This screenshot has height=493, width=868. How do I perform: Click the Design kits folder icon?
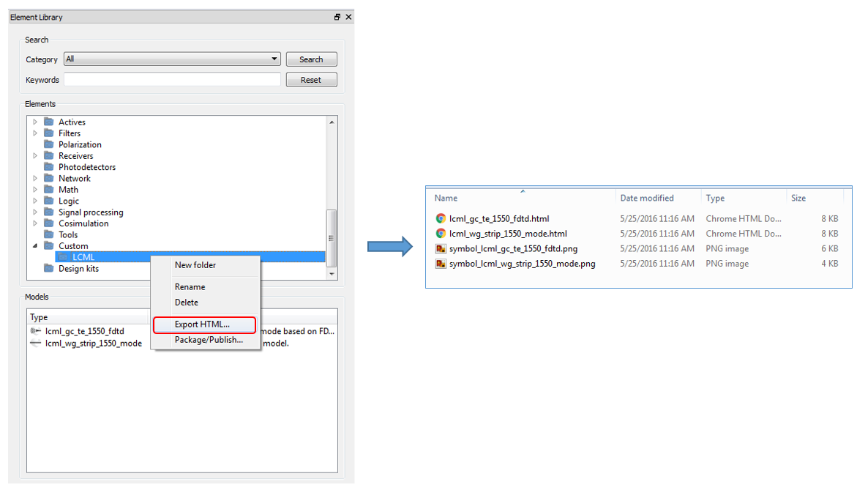(49, 268)
